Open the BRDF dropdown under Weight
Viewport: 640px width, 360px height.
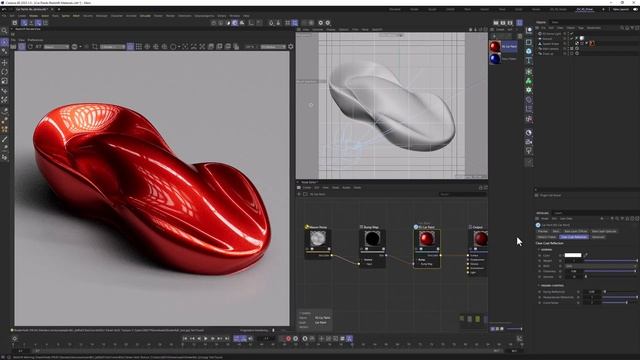600,266
